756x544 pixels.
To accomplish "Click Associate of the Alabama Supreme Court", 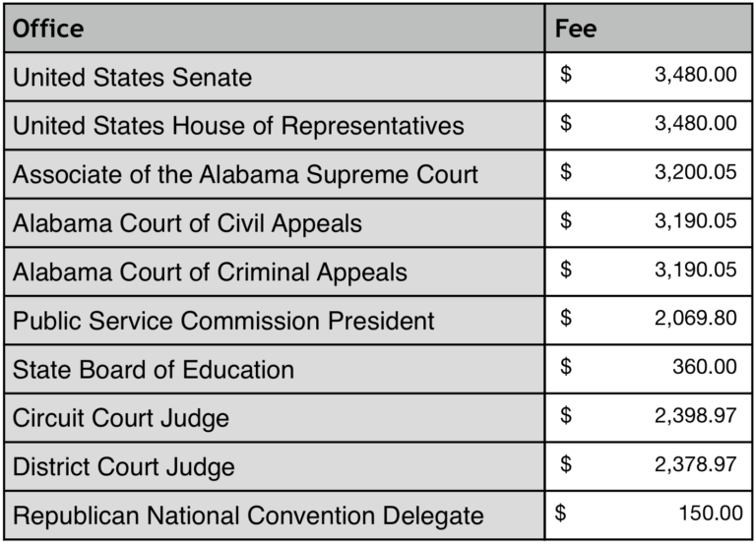I will pyautogui.click(x=245, y=174).
